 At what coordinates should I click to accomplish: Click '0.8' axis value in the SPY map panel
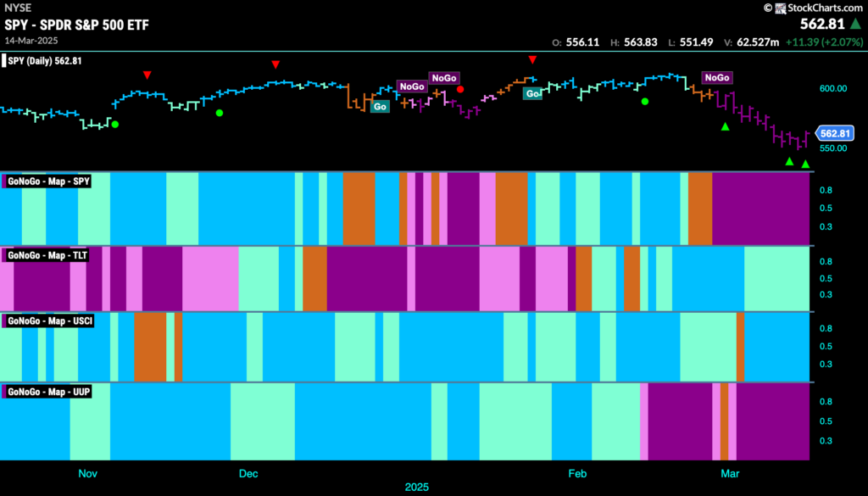(826, 191)
